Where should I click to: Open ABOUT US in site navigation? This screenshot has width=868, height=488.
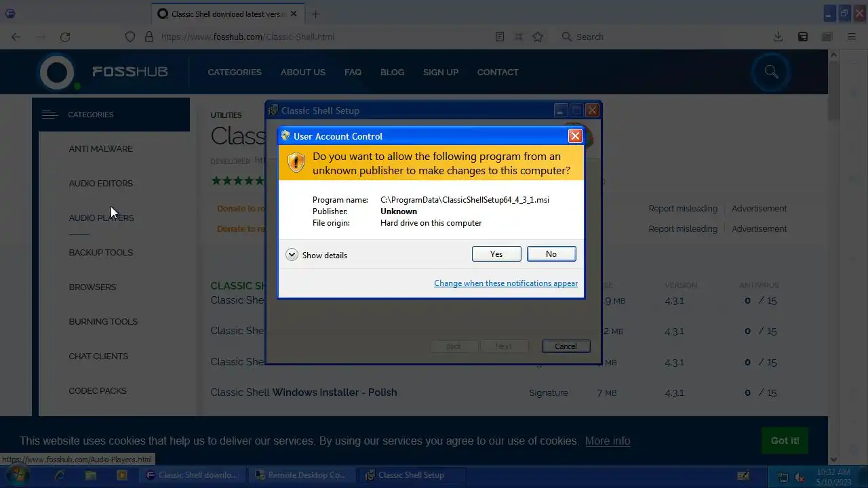pos(303,72)
